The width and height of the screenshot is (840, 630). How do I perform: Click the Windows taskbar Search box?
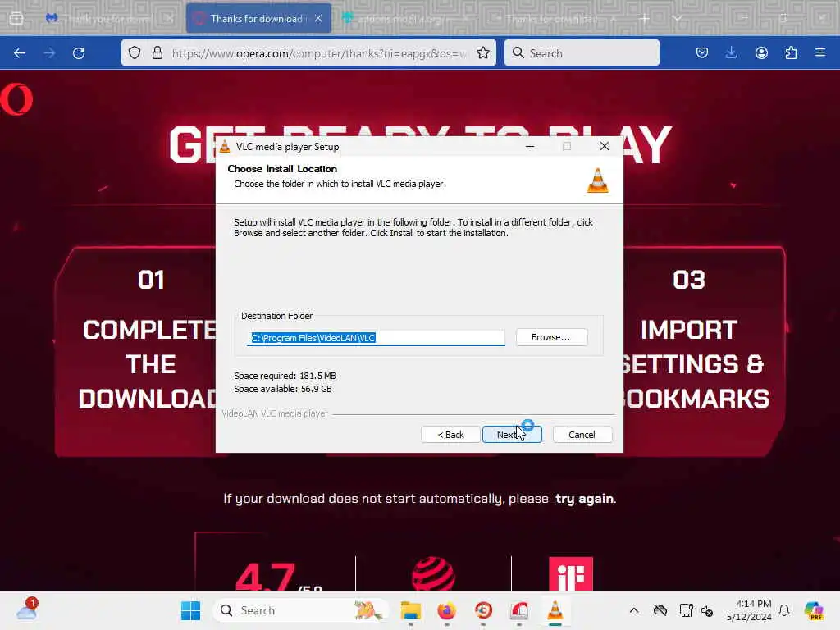coord(300,610)
